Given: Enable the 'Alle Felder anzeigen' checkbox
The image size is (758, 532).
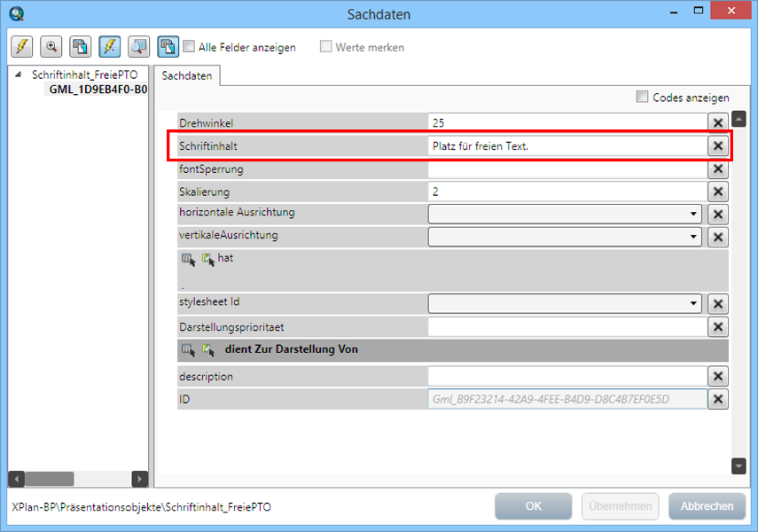Looking at the screenshot, I should [189, 47].
